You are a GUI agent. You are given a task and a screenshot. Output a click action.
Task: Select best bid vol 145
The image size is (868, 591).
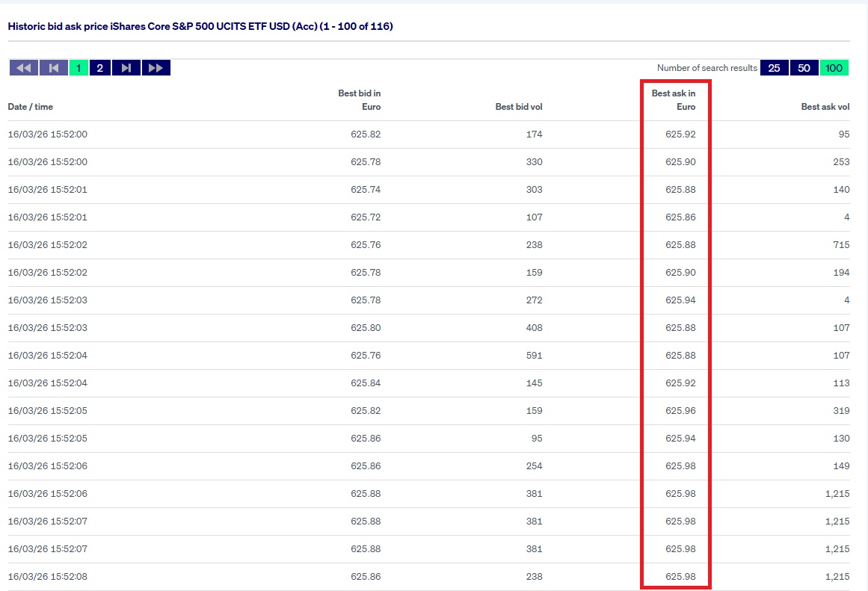point(535,383)
